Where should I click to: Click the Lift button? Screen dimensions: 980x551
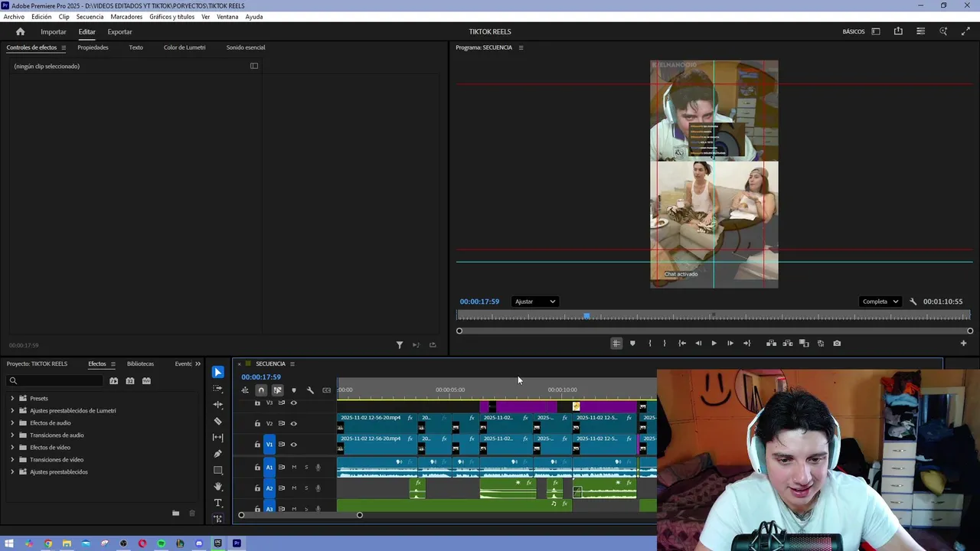coord(771,344)
